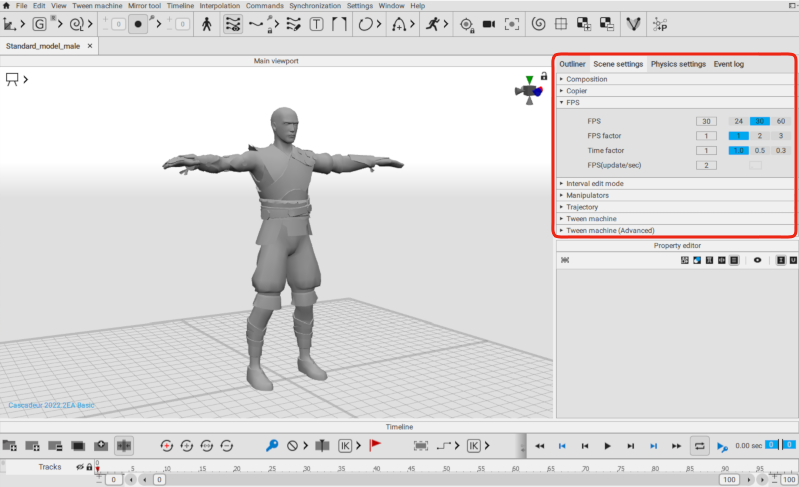
Task: Expand the Trajectory section
Action: [x=582, y=207]
